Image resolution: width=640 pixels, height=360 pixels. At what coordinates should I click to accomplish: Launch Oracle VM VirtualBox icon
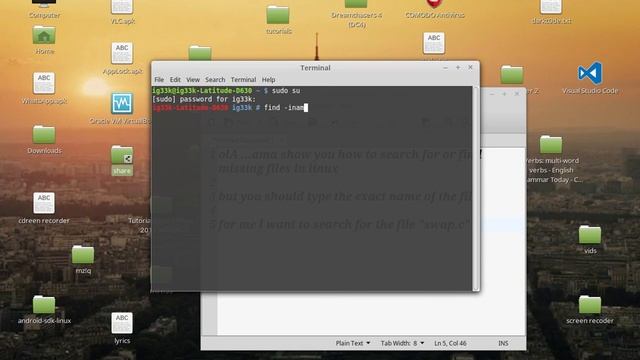click(122, 103)
